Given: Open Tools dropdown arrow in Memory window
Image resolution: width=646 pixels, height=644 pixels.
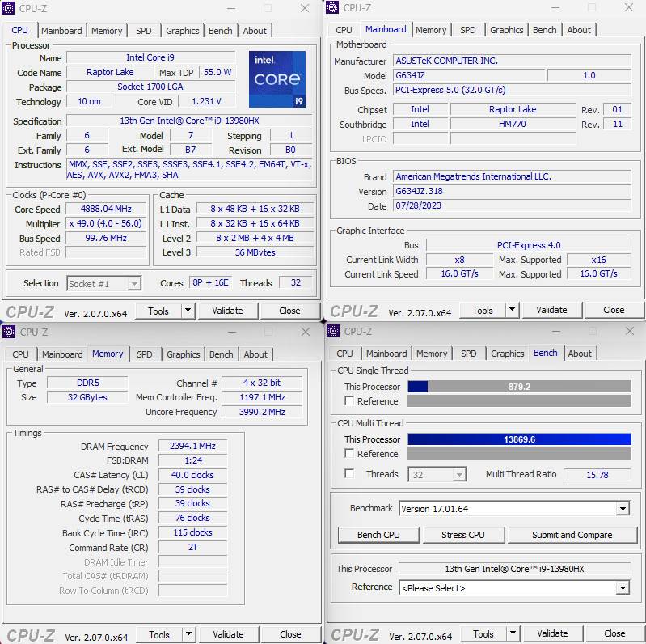Looking at the screenshot, I should tap(188, 635).
